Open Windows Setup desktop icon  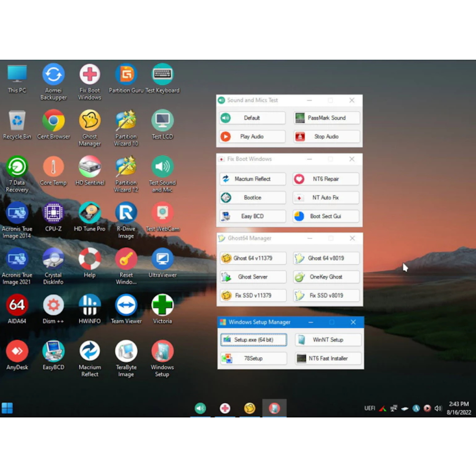[x=162, y=358]
